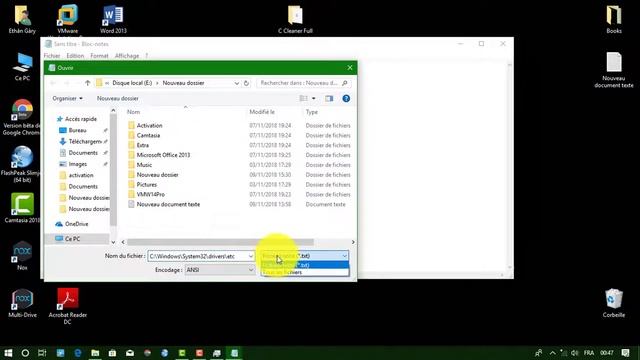Expand the Organiser dropdown menu
Image resolution: width=640 pixels, height=360 pixels.
point(67,98)
